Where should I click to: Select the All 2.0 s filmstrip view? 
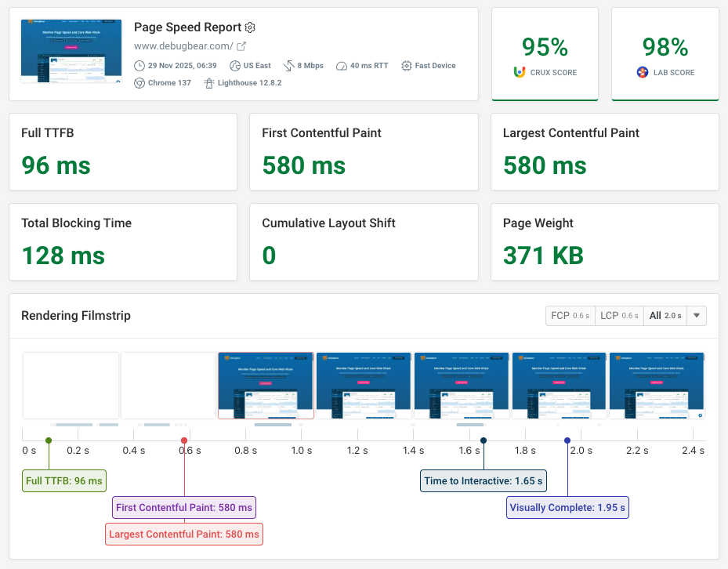tap(665, 316)
